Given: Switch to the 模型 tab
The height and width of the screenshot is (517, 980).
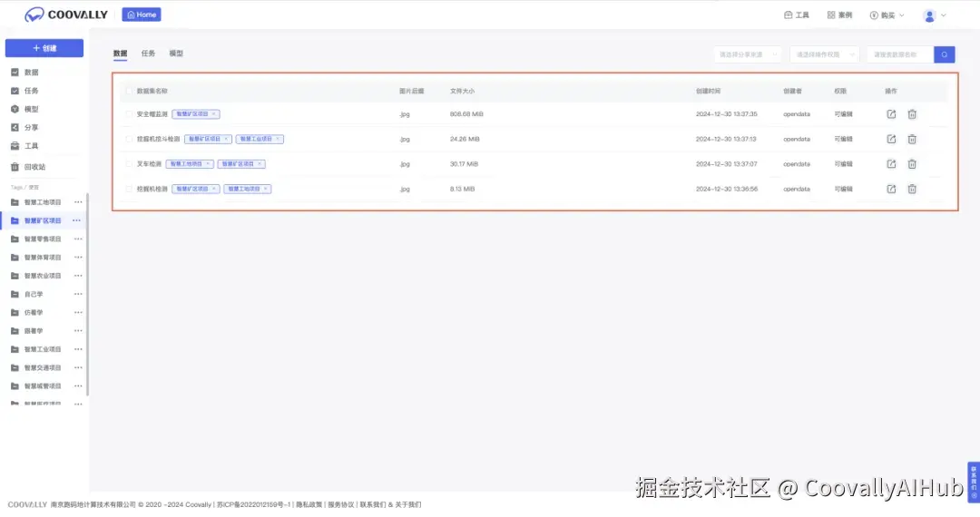Looking at the screenshot, I should (x=176, y=54).
